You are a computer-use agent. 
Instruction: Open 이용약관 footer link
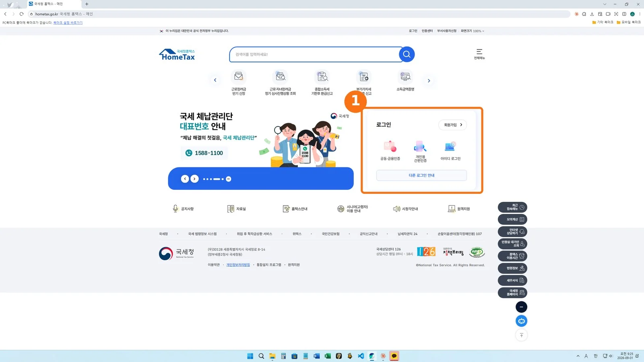214,265
